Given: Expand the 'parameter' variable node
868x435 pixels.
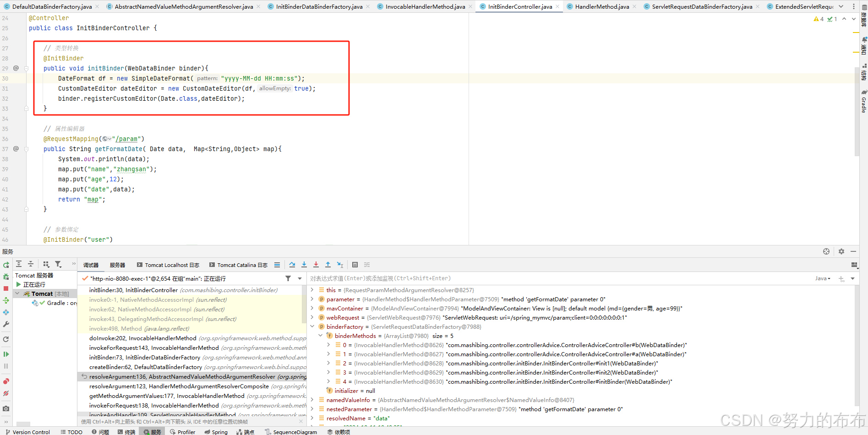Looking at the screenshot, I should 312,299.
